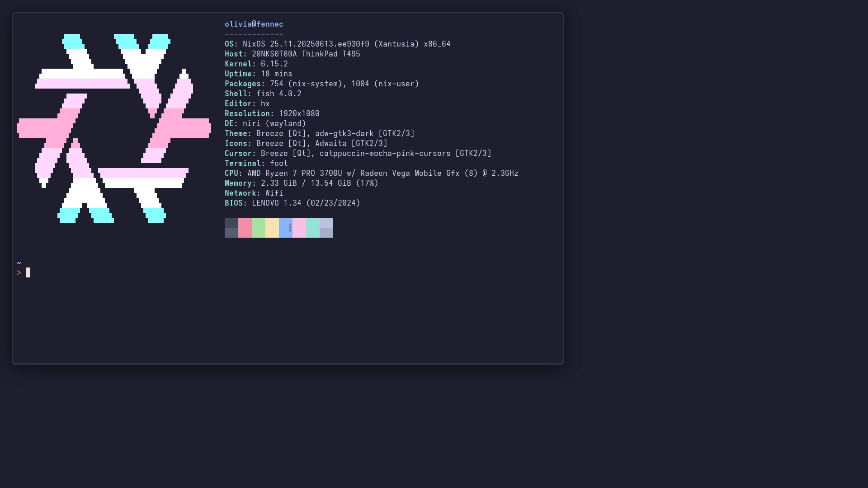Click the red swatch in the color palette
Viewport: 868px width, 488px height.
[x=245, y=228]
